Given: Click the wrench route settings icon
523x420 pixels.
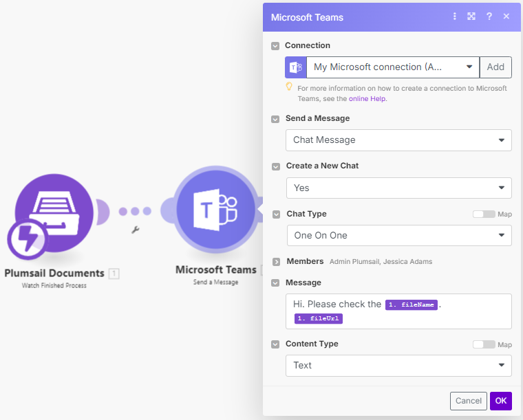Looking at the screenshot, I should [135, 230].
